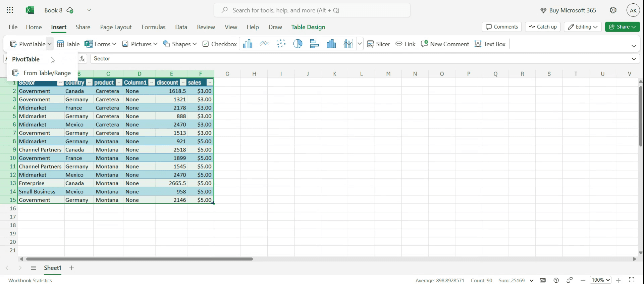This screenshot has height=284, width=644.
Task: Insert a combo chart
Action: coord(348,44)
